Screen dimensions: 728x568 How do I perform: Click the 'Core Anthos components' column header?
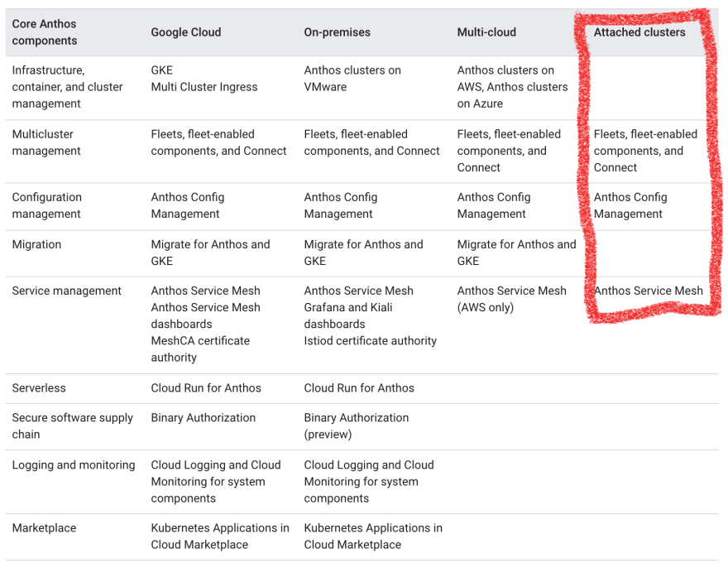pos(44,32)
